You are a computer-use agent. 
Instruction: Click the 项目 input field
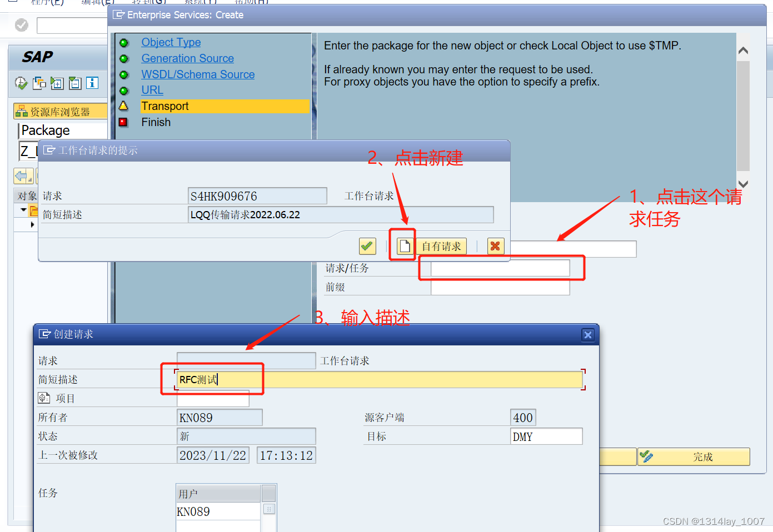(x=213, y=398)
